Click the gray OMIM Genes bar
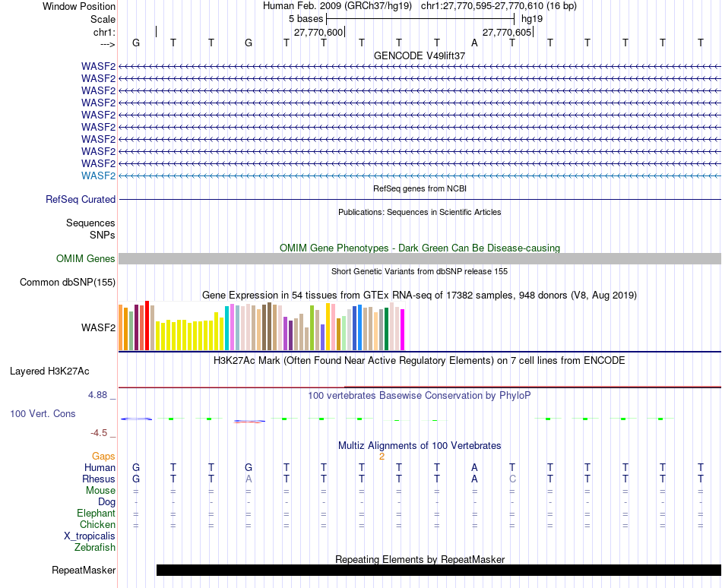Screen dimensions: 722x588 (420, 258)
